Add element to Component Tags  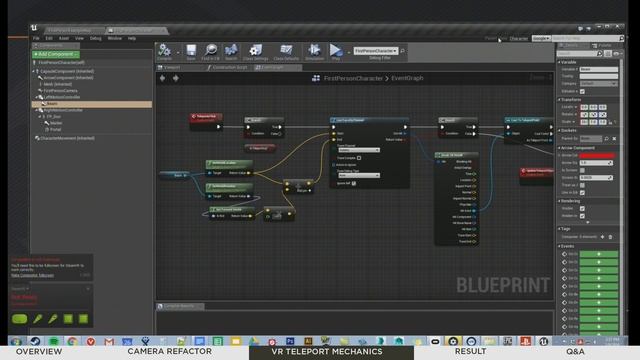coord(602,237)
